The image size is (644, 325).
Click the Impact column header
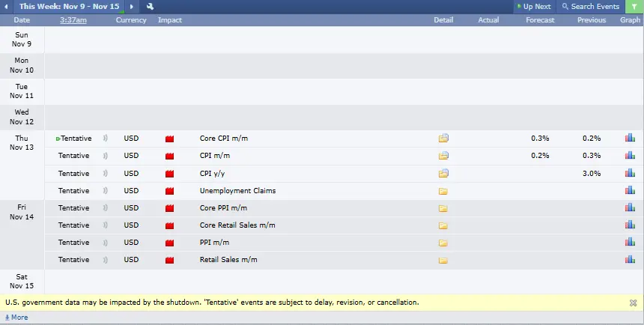click(170, 19)
